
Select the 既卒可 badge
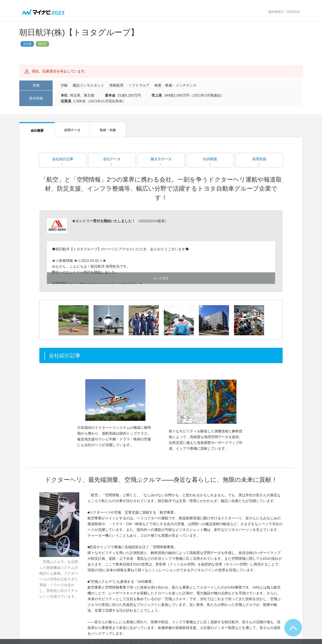point(42,44)
